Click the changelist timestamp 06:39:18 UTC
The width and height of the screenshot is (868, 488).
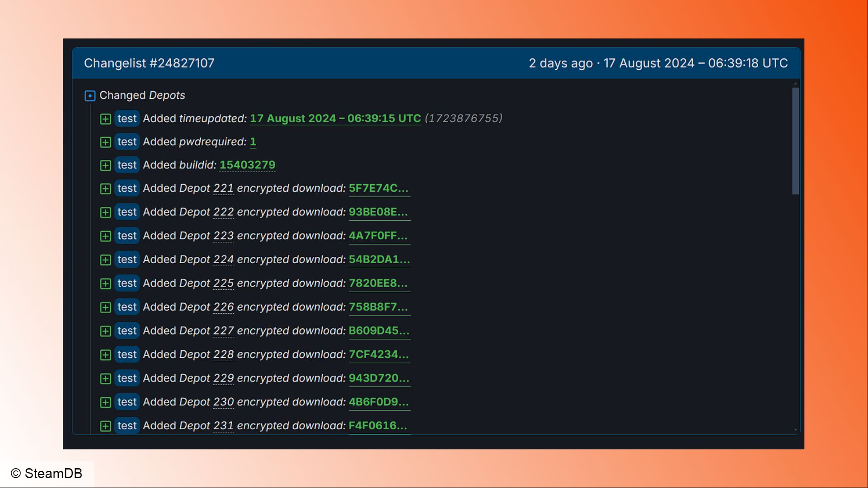[x=748, y=63]
